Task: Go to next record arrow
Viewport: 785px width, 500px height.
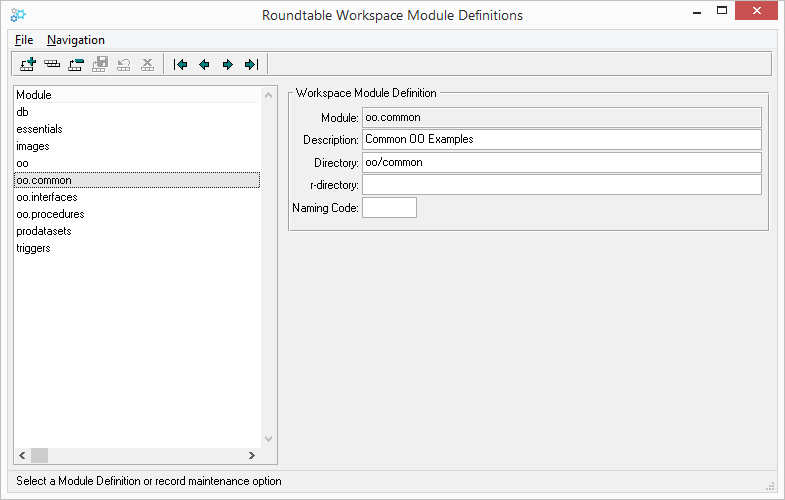Action: point(228,64)
